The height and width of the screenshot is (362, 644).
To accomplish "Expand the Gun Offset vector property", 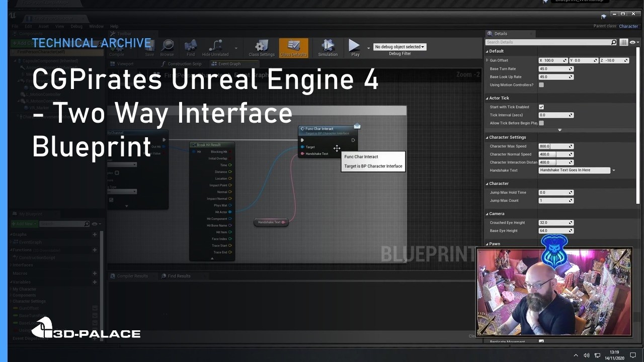I will click(487, 60).
